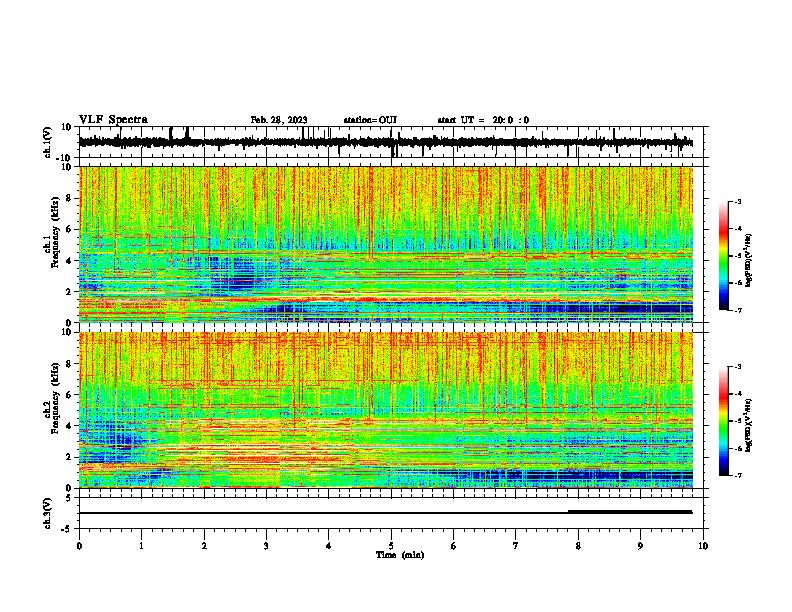Screen dimensions: 792x612
Task: Click the "Time (min)" axis label
Action: pos(400,555)
